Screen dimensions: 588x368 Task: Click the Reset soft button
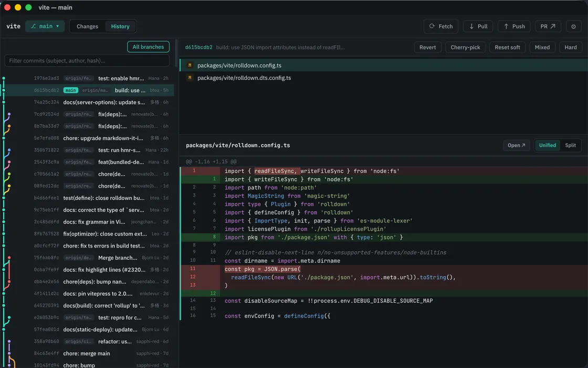(x=507, y=47)
